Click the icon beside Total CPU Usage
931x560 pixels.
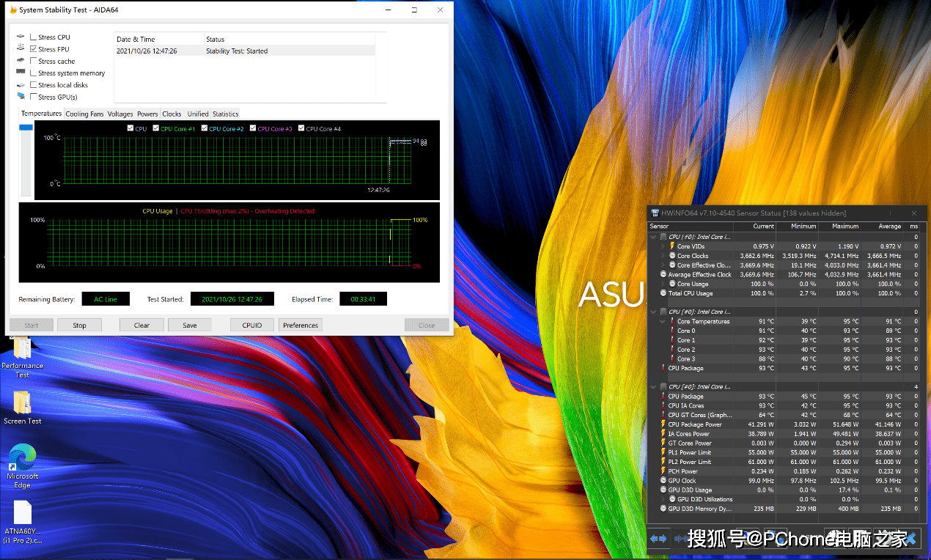663,293
